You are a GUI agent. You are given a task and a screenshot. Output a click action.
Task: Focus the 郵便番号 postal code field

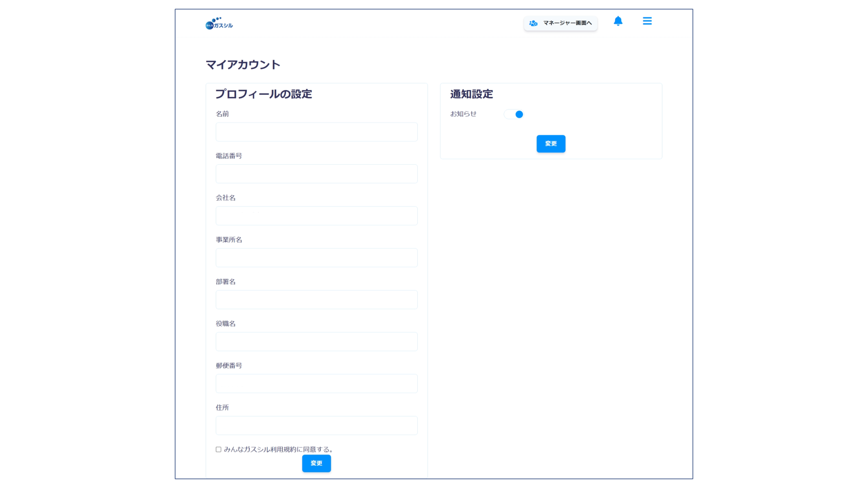[x=316, y=383]
